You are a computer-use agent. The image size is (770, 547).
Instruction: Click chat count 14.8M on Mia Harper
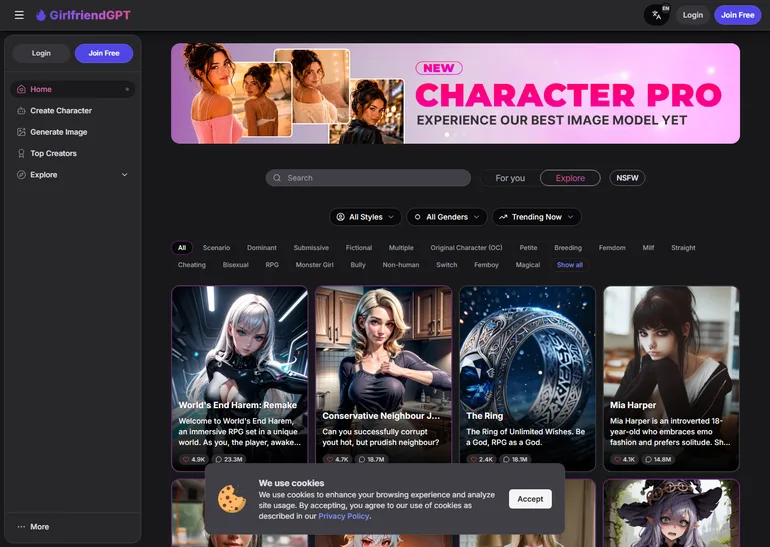659,460
